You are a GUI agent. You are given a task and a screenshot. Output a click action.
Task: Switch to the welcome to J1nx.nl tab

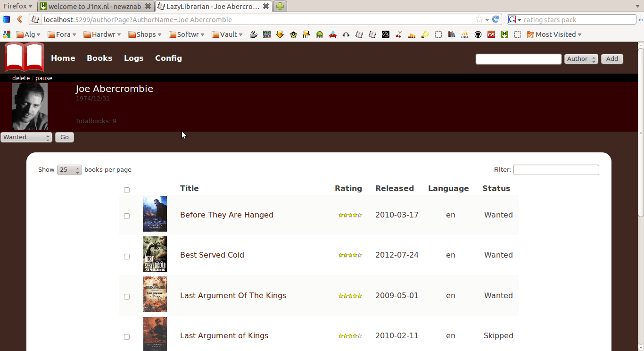pos(96,6)
